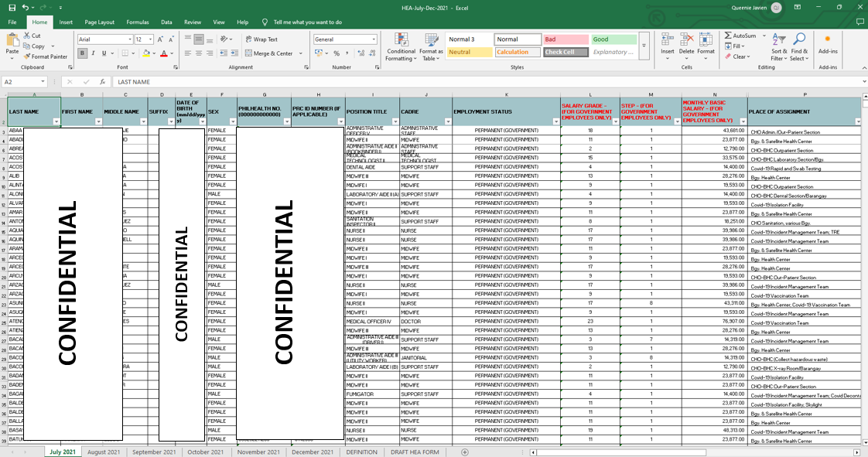Add a new sheet with the plus icon
868x457 pixels.
pyautogui.click(x=464, y=452)
